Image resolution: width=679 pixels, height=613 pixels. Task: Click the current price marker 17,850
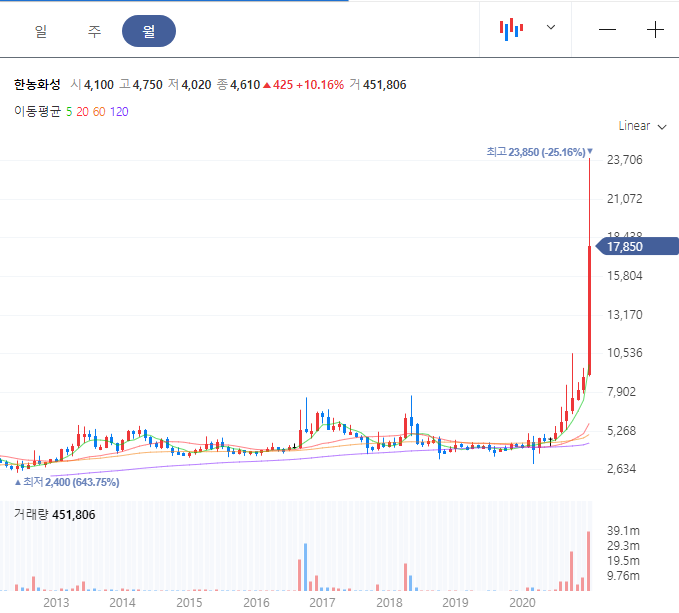point(637,246)
